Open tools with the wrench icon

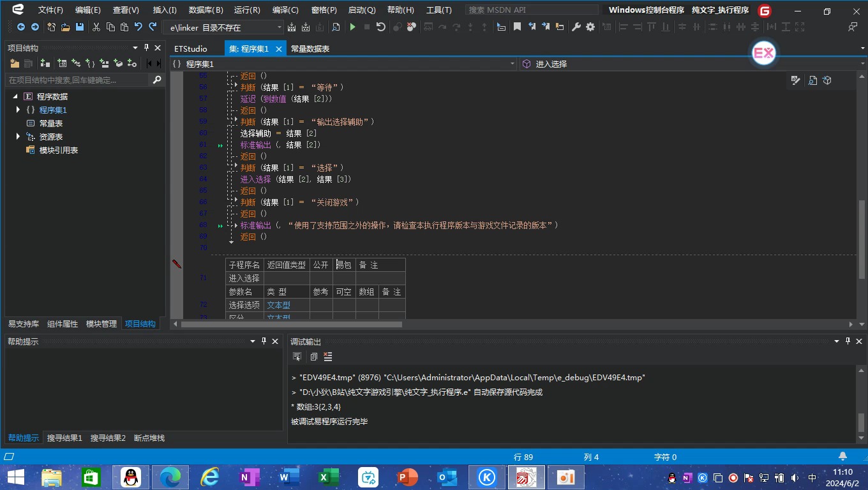pyautogui.click(x=576, y=27)
